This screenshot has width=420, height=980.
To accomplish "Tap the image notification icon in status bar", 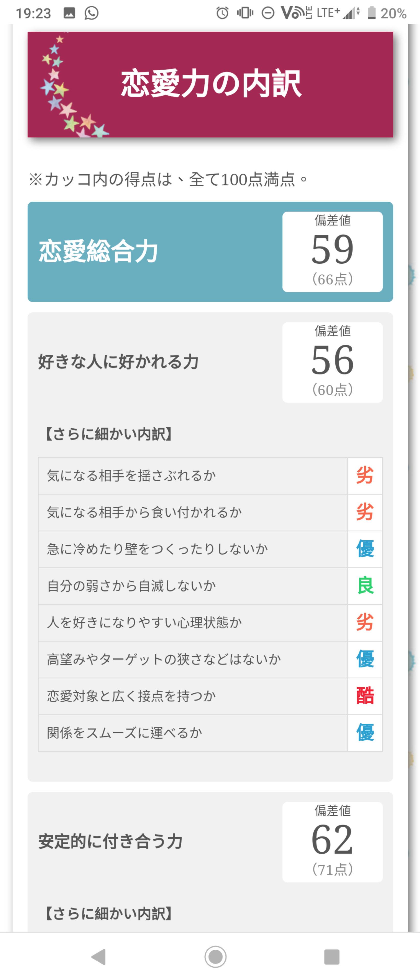I will click(69, 13).
